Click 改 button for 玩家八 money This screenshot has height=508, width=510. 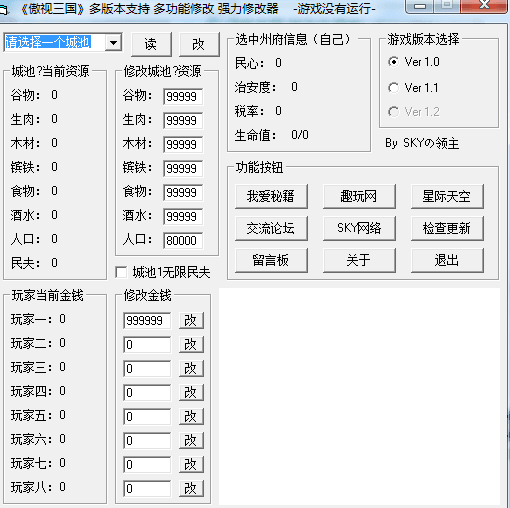pyautogui.click(x=191, y=489)
